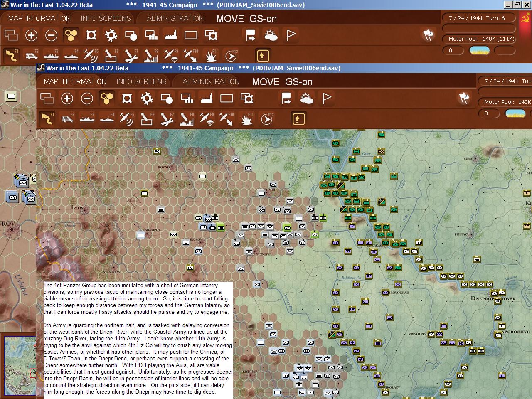Screen dimensions: 532x399
Task: Click the overlapping-rectangles icon in the front window
Action: 47,99
